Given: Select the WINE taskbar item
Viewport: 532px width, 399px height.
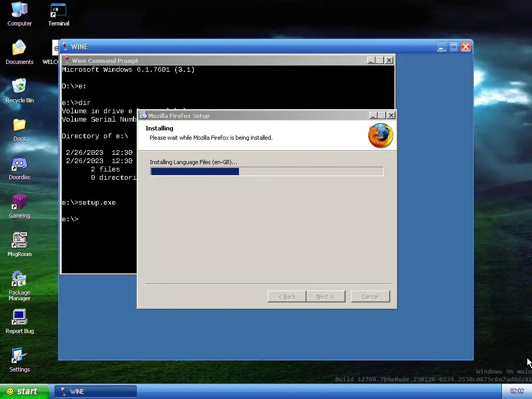Looking at the screenshot, I should click(96, 392).
